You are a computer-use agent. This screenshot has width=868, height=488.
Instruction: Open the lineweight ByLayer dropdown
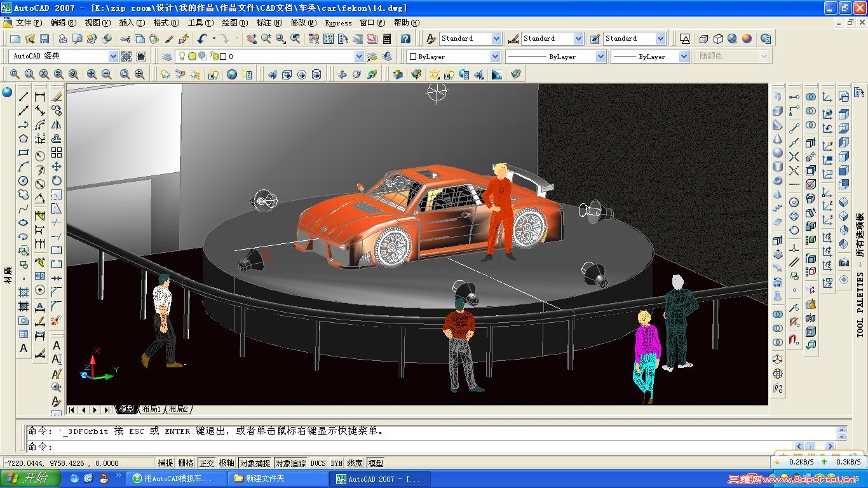click(684, 57)
